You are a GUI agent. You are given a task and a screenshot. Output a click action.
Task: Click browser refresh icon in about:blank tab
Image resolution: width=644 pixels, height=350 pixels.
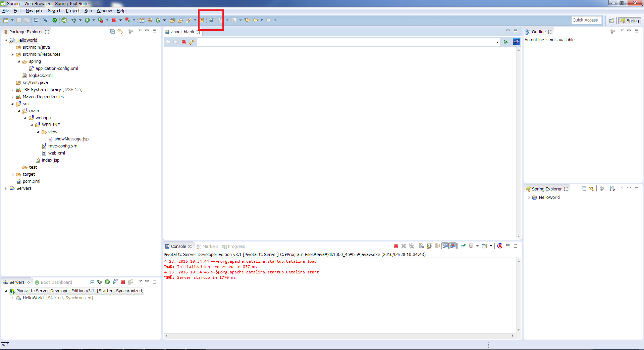pyautogui.click(x=191, y=42)
